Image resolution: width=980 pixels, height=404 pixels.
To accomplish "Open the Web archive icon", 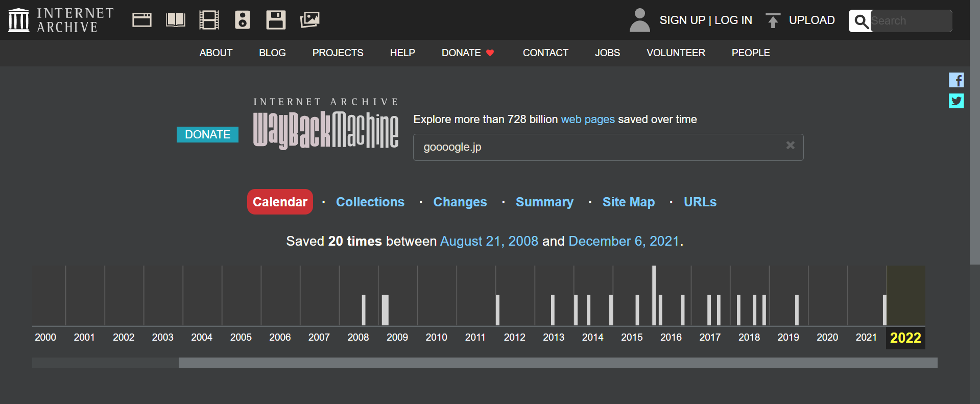I will (x=141, y=20).
